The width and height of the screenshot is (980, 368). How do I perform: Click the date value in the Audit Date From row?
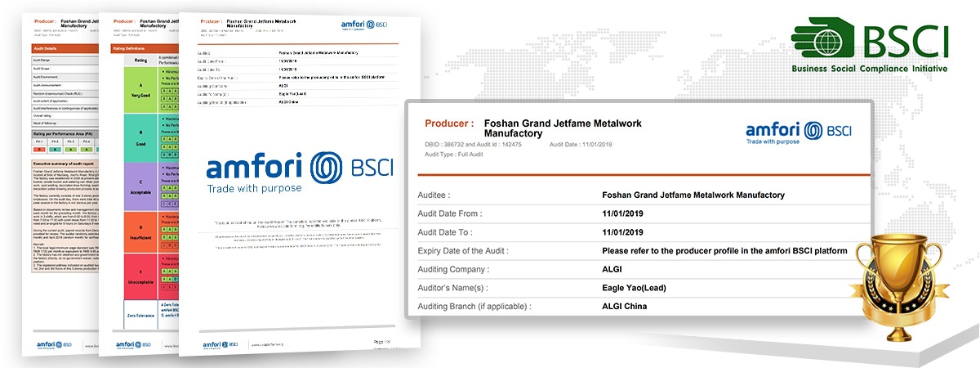pos(623,213)
